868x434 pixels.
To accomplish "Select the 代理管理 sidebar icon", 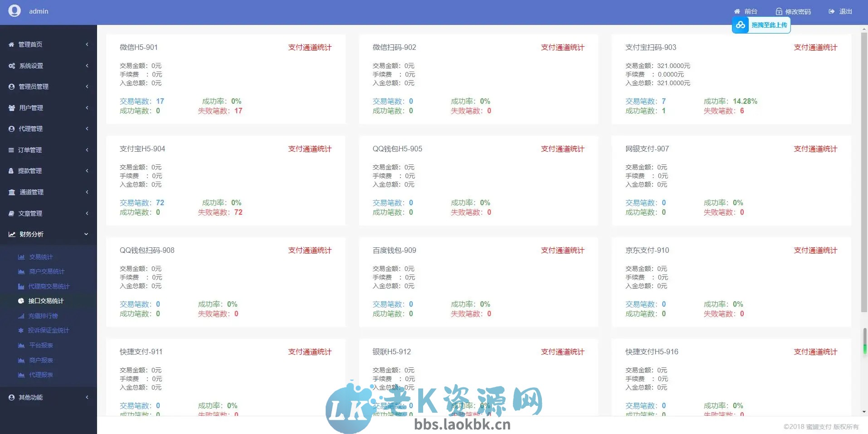I will (11, 129).
